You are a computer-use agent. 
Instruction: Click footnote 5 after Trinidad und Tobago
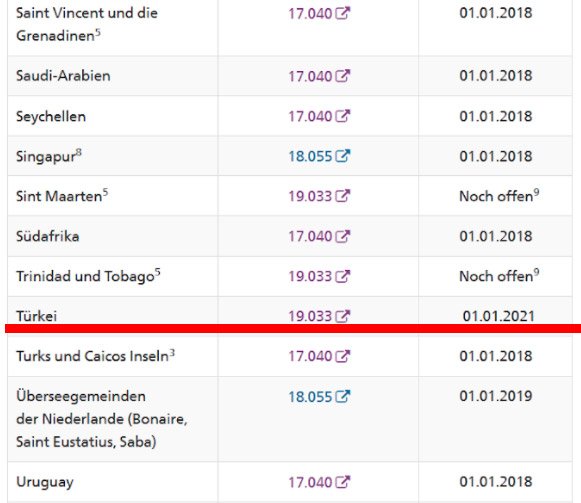(x=157, y=272)
